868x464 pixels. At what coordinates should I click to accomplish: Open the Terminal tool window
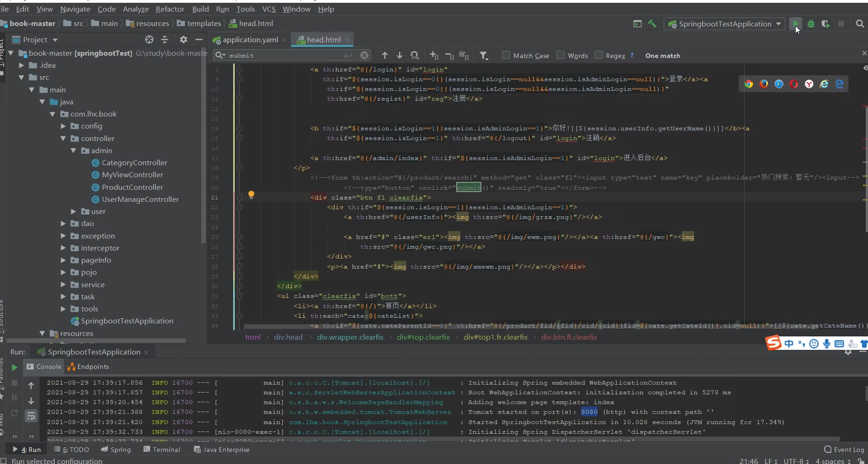162,450
